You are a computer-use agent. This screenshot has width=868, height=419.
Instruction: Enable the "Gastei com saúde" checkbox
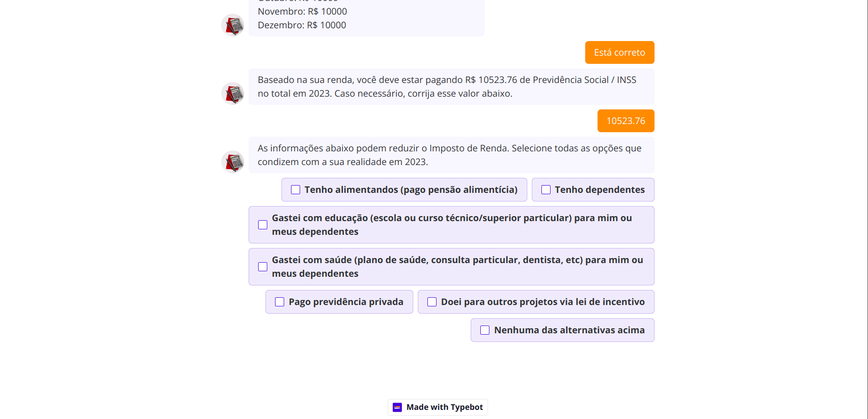(263, 267)
